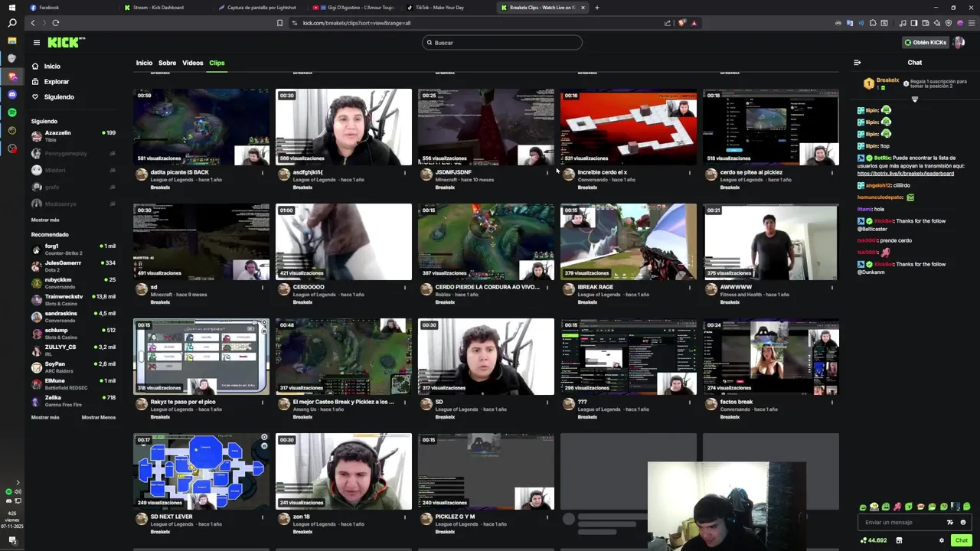Image resolution: width=980 pixels, height=551 pixels.
Task: Open Windows search magnifier icon
Action: pyautogui.click(x=12, y=23)
